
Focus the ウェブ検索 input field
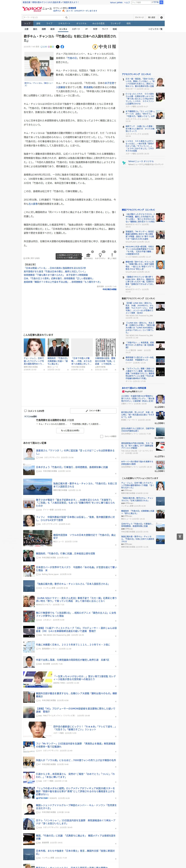tap(141, 2)
